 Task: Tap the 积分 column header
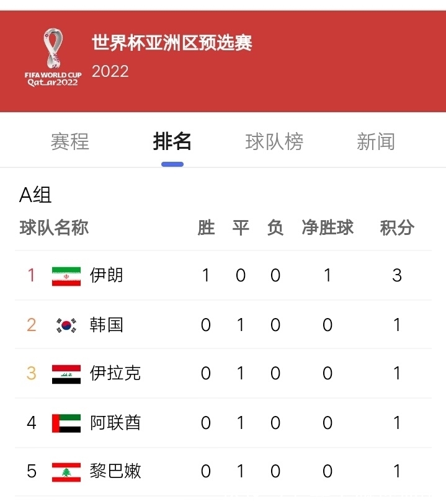click(397, 228)
